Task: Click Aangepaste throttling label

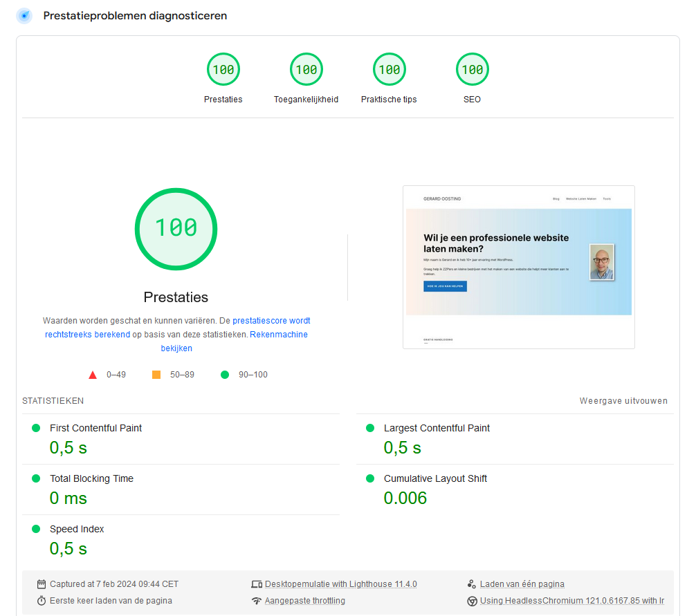Action: pyautogui.click(x=304, y=601)
